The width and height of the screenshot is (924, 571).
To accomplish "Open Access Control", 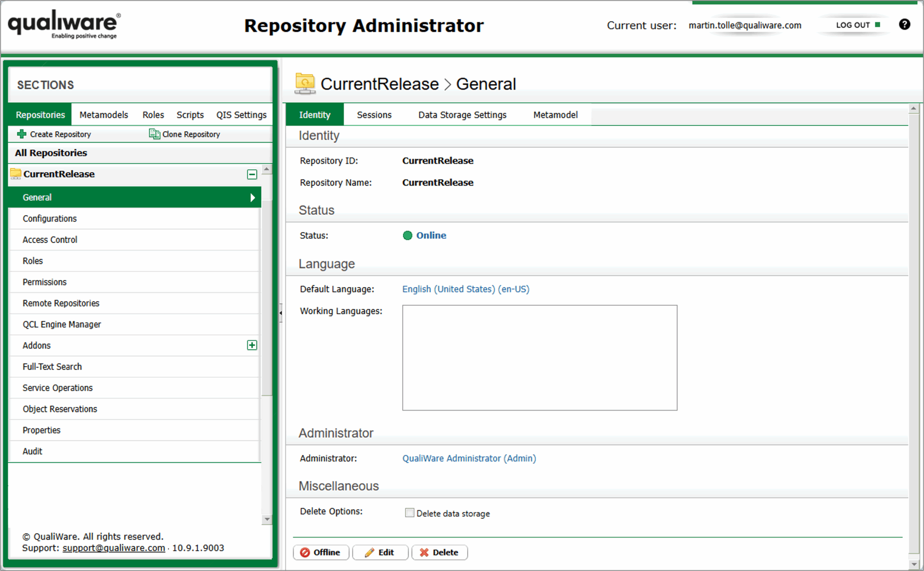I will pos(135,240).
